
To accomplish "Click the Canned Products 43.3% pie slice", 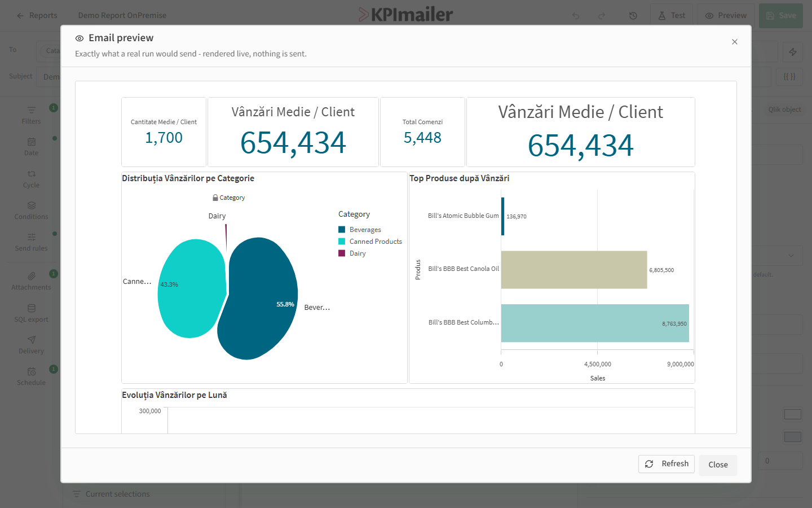I will click(x=191, y=288).
